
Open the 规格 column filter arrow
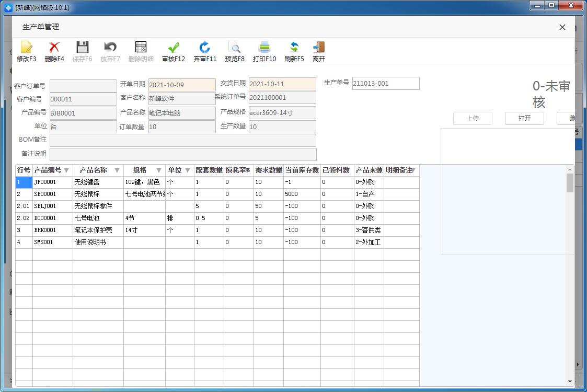click(159, 170)
